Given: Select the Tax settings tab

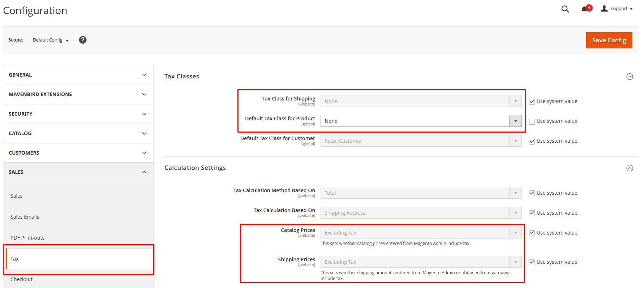Looking at the screenshot, I should coord(80,259).
